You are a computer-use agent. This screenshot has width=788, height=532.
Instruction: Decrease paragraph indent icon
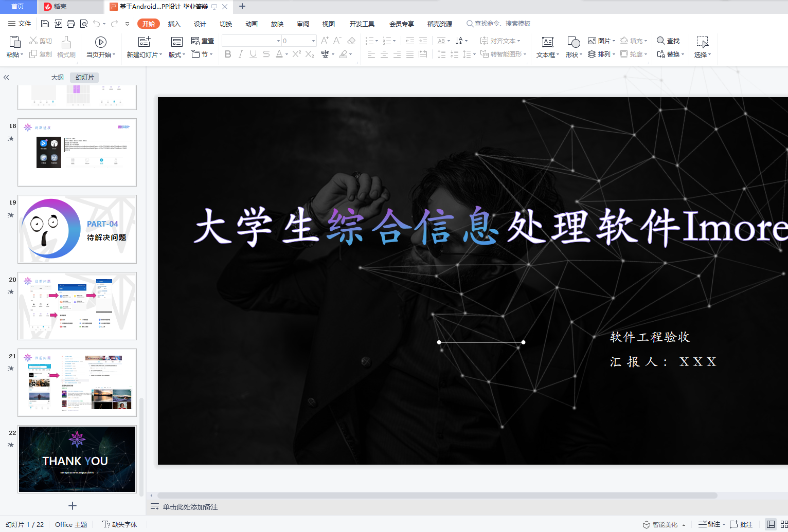410,41
